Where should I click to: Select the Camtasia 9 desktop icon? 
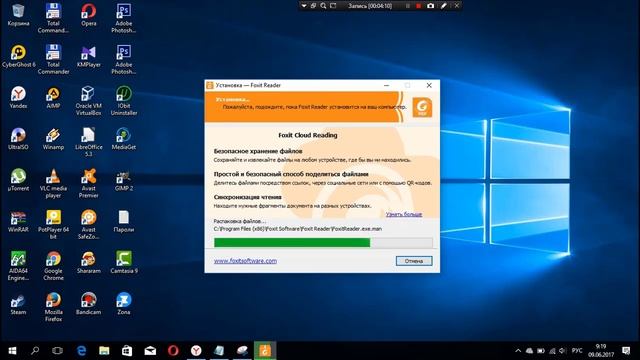pyautogui.click(x=124, y=262)
